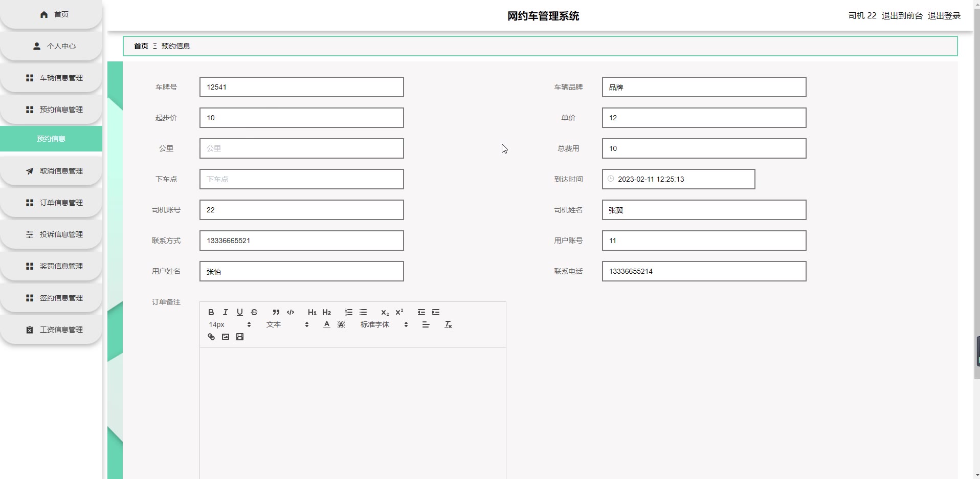The image size is (980, 479).
Task: Apply Heading 2 style
Action: [327, 312]
